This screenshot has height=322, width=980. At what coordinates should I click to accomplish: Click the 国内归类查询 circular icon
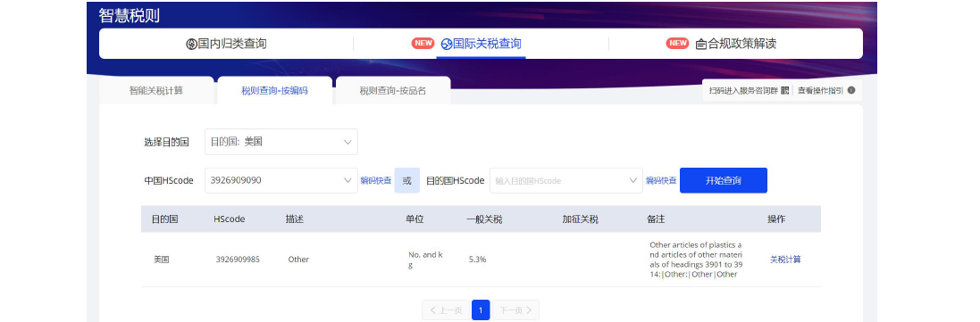tap(191, 44)
